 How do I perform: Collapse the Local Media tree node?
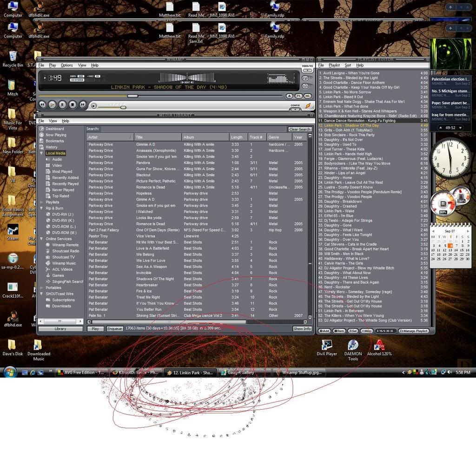coord(41,153)
